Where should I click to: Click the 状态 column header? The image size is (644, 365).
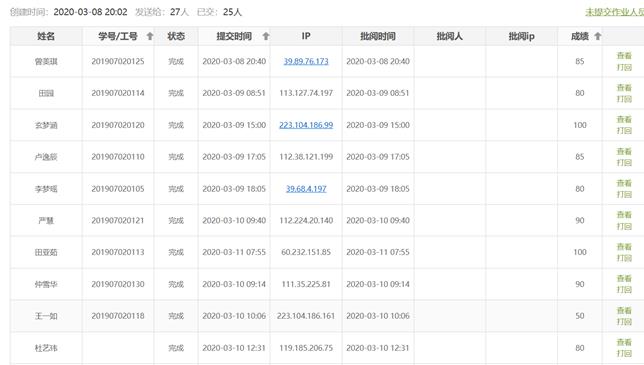(x=176, y=36)
